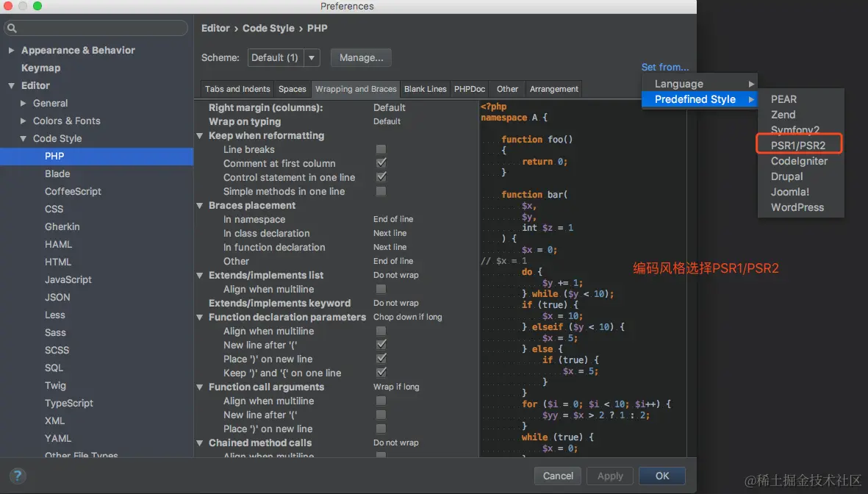Toggle Simple methods in one line
Image resolution: width=868 pixels, height=494 pixels.
381,191
